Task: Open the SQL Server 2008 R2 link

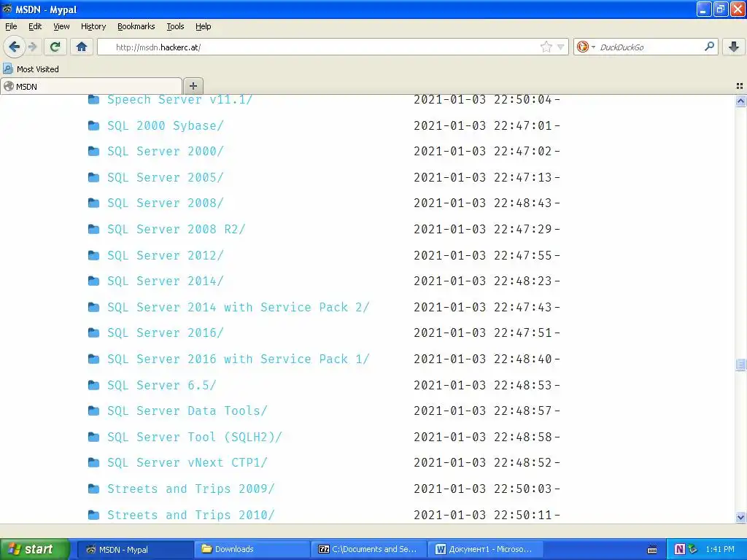Action: coord(177,229)
